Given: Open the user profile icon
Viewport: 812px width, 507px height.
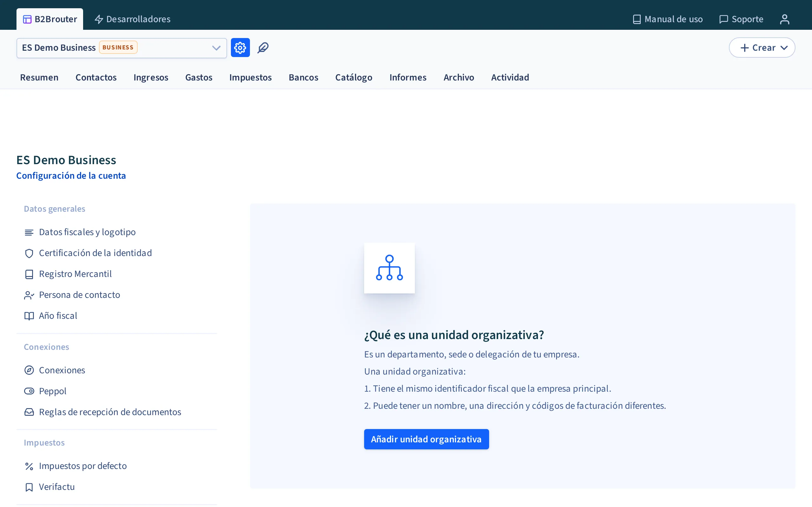Looking at the screenshot, I should [x=784, y=19].
